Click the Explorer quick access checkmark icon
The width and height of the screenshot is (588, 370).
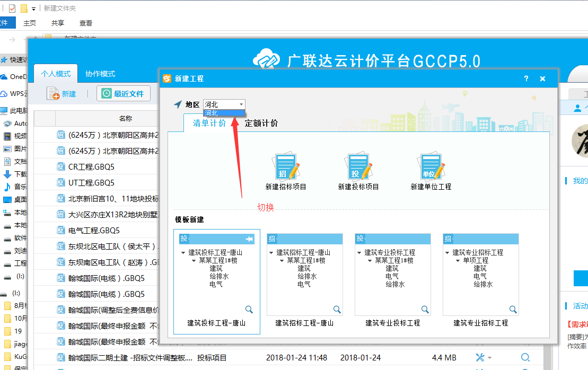point(12,8)
